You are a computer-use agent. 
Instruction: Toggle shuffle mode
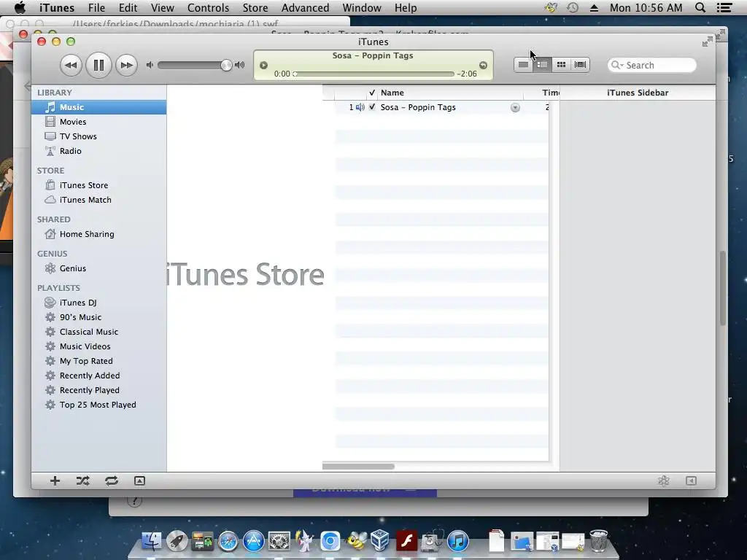pyautogui.click(x=83, y=481)
